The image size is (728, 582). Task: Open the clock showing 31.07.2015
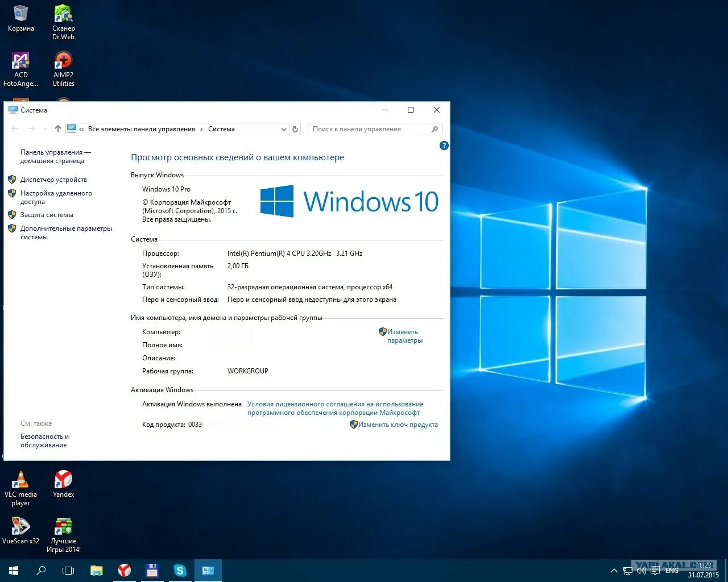(704, 571)
